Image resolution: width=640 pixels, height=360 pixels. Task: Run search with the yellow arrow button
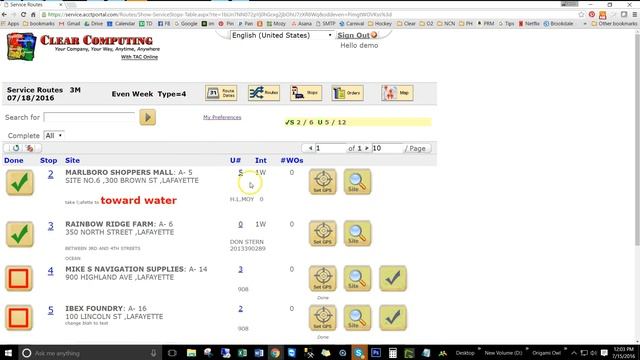147,117
